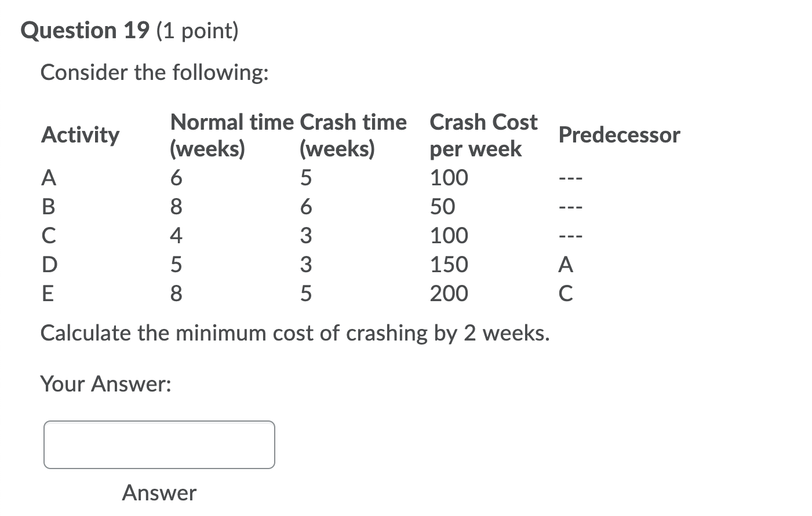Select the Activity B row label
Viewport: 812px width, 516px height.
coord(49,207)
